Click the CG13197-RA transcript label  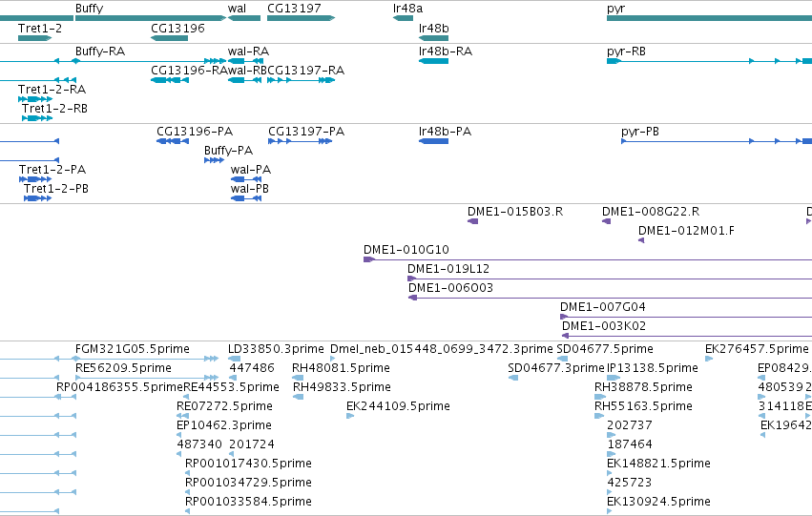click(305, 71)
